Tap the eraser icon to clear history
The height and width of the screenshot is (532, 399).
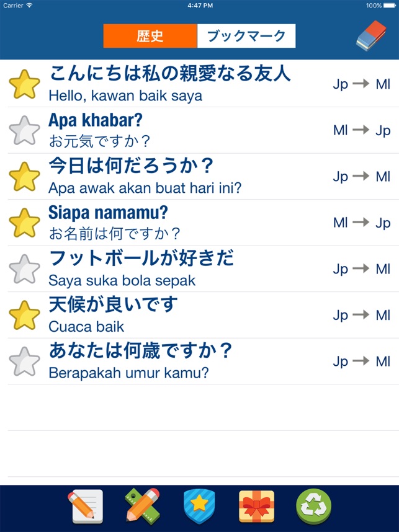[372, 35]
